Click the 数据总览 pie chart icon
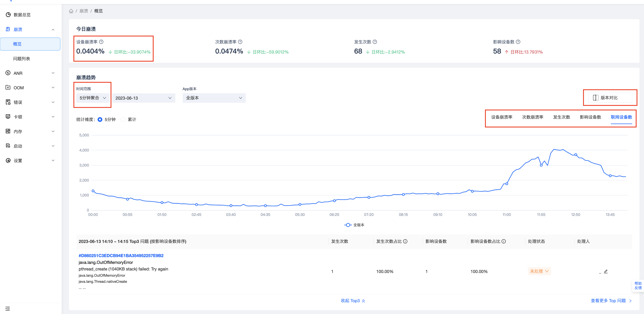This screenshot has width=644, height=314. pos(8,15)
